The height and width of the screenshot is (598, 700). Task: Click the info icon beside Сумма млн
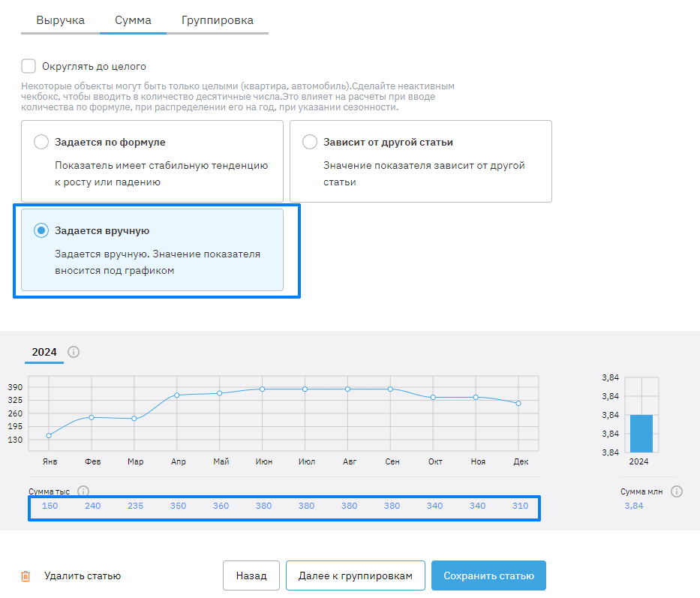[x=677, y=491]
